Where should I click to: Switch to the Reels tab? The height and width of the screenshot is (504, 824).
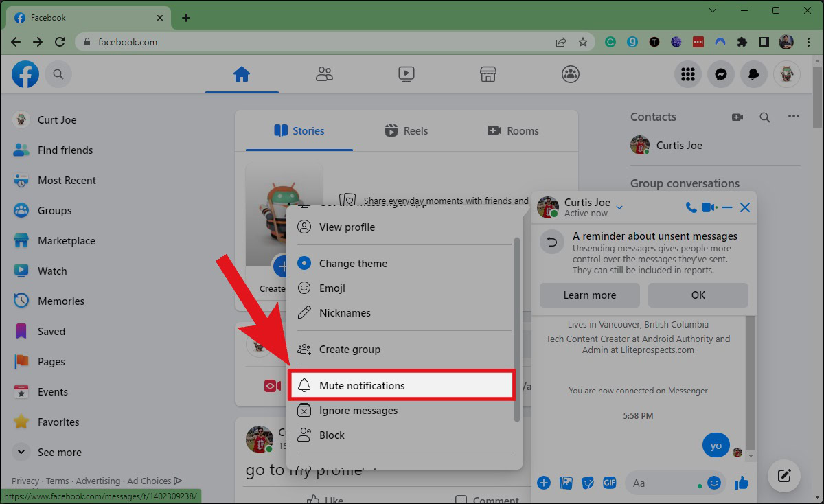pyautogui.click(x=406, y=131)
